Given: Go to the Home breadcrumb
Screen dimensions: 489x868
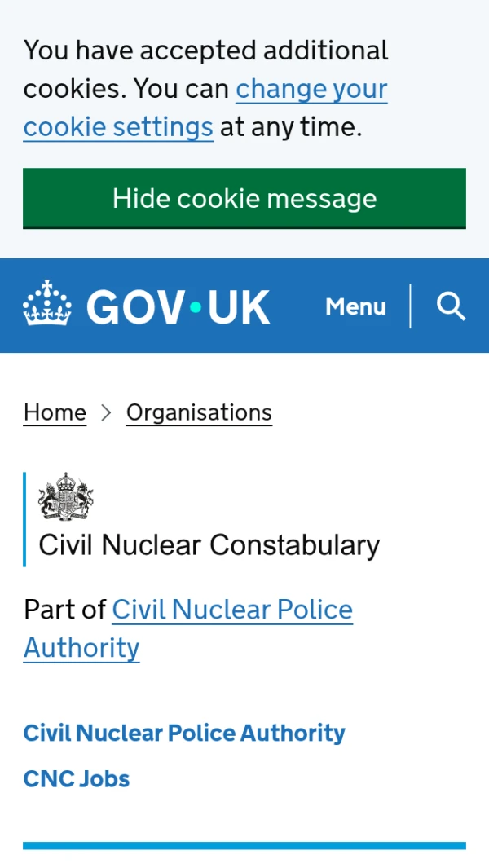Looking at the screenshot, I should coord(55,412).
